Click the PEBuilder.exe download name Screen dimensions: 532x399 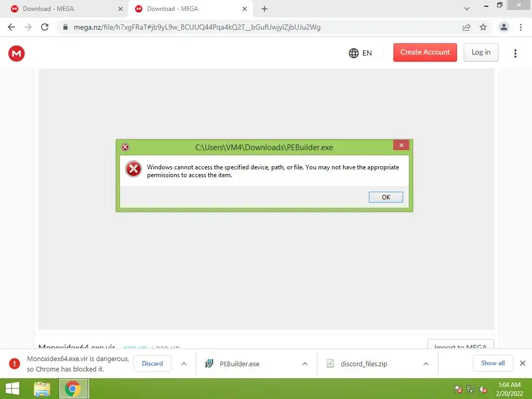coord(240,364)
